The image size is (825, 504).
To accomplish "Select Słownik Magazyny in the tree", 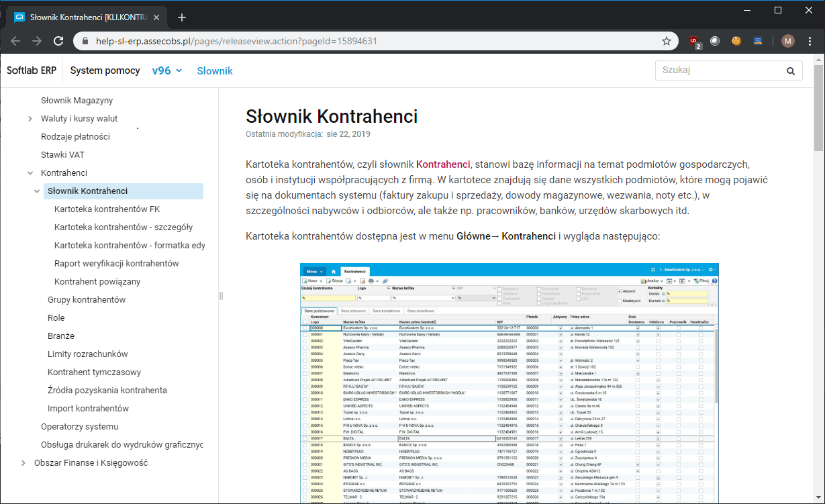I will click(77, 101).
